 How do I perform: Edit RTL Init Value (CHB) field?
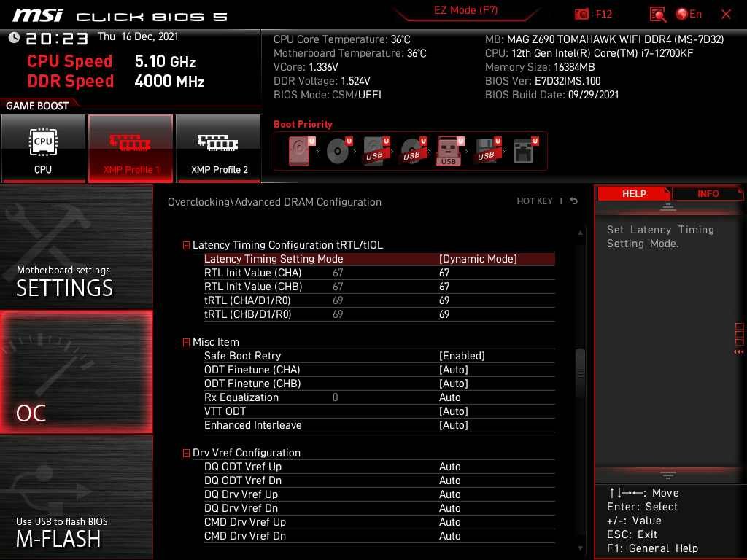[379, 286]
